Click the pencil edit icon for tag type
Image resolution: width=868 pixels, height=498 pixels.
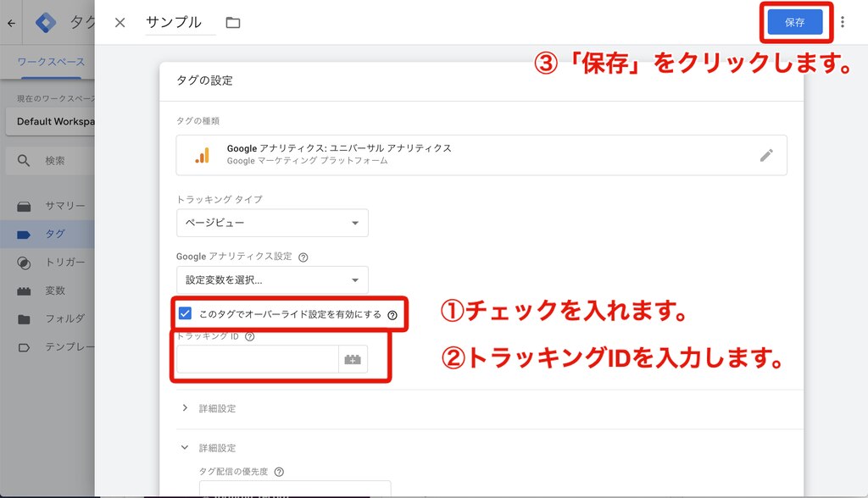tap(766, 156)
